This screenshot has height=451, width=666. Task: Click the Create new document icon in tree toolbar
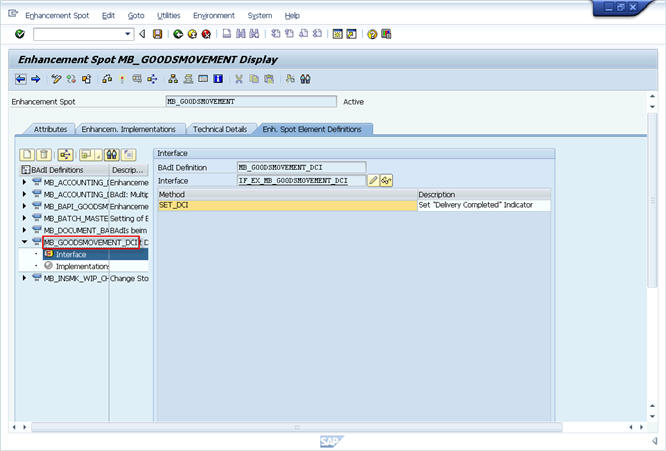pos(27,154)
